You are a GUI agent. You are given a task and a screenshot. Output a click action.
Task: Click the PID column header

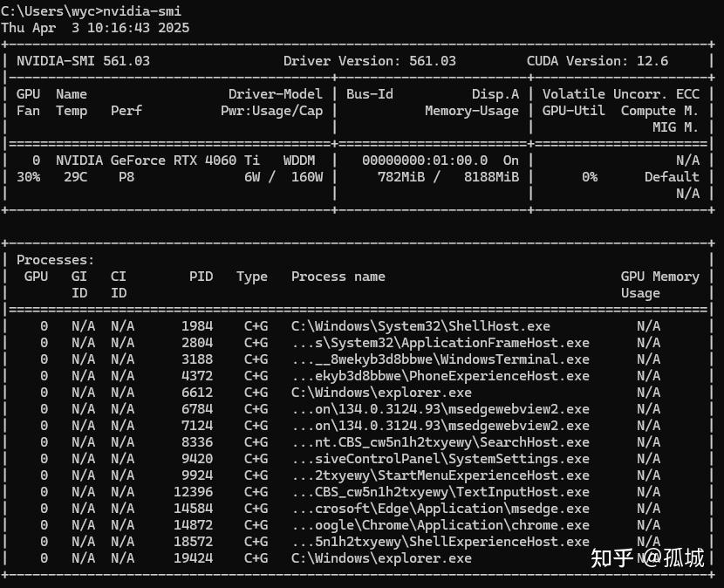[x=201, y=277]
